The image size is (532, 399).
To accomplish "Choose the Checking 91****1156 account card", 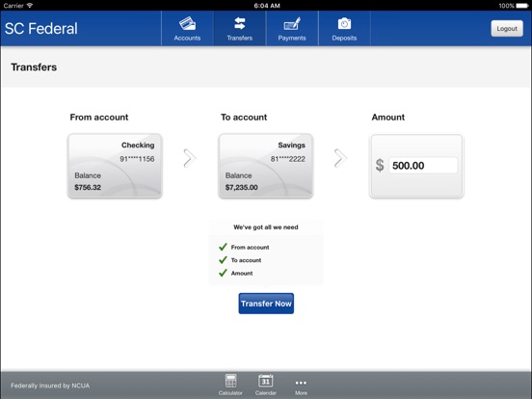I will (115, 166).
